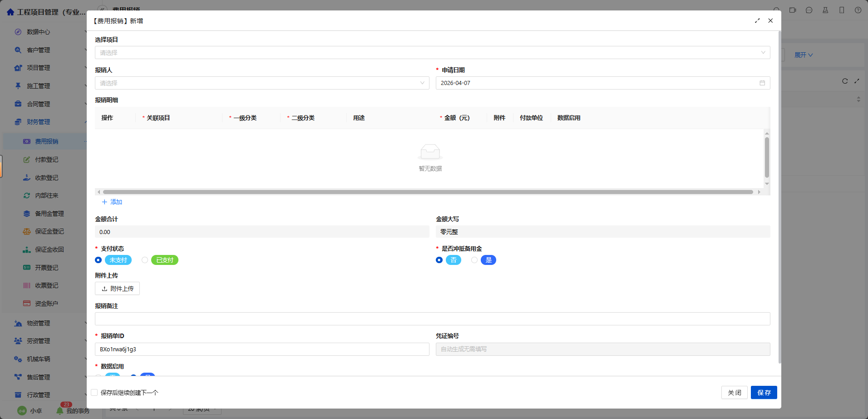Click the fullscreen expand icon in dialog header

coord(757,21)
